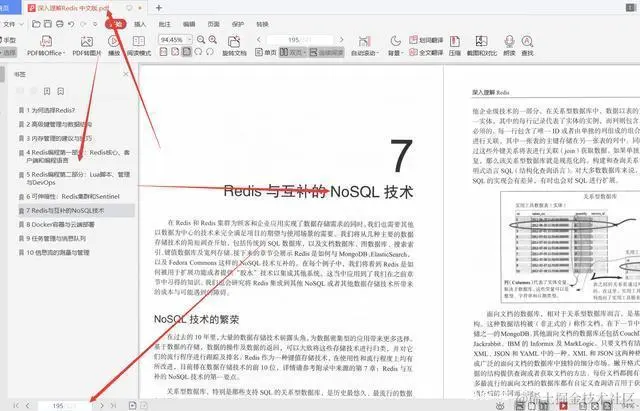The image size is (640, 411).
Task: Click the print icon in quick toolbar
Action: (x=60, y=24)
